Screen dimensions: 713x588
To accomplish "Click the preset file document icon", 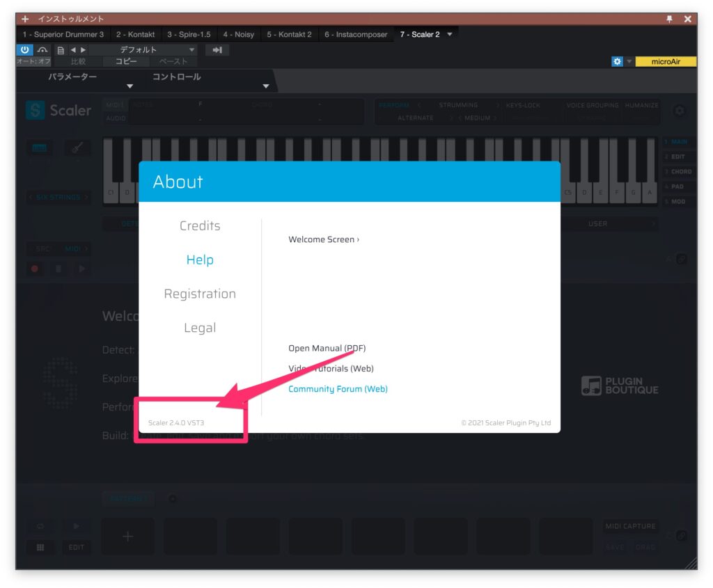I will pyautogui.click(x=61, y=50).
